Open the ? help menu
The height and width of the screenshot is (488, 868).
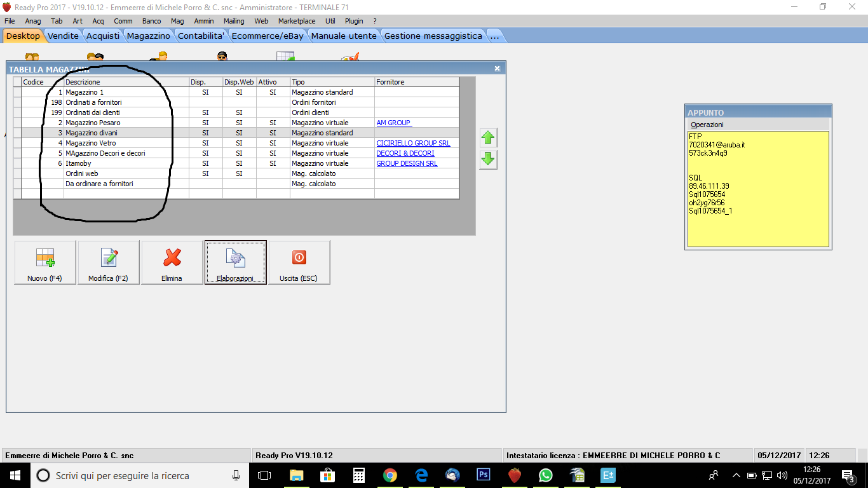coord(375,21)
